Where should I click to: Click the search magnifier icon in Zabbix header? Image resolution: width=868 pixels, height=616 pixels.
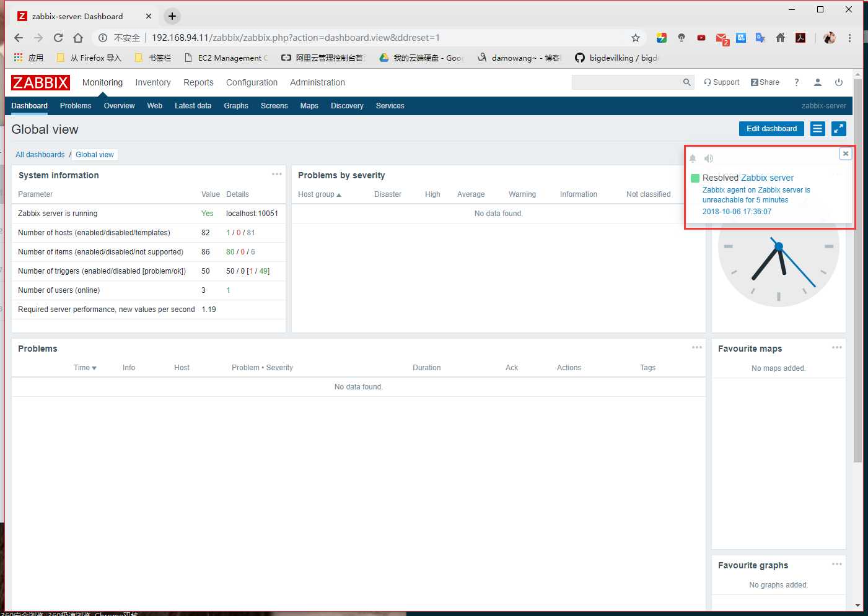tap(686, 82)
